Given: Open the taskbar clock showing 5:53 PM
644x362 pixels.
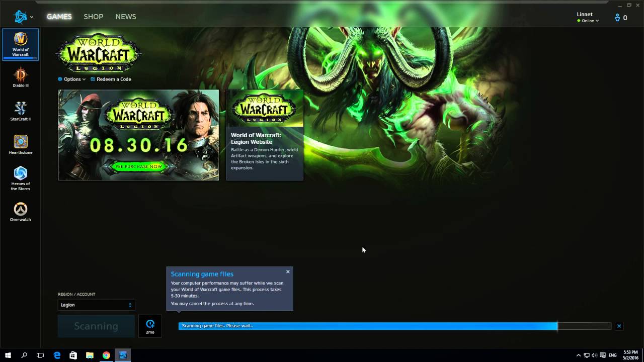Looking at the screenshot, I should pos(630,355).
